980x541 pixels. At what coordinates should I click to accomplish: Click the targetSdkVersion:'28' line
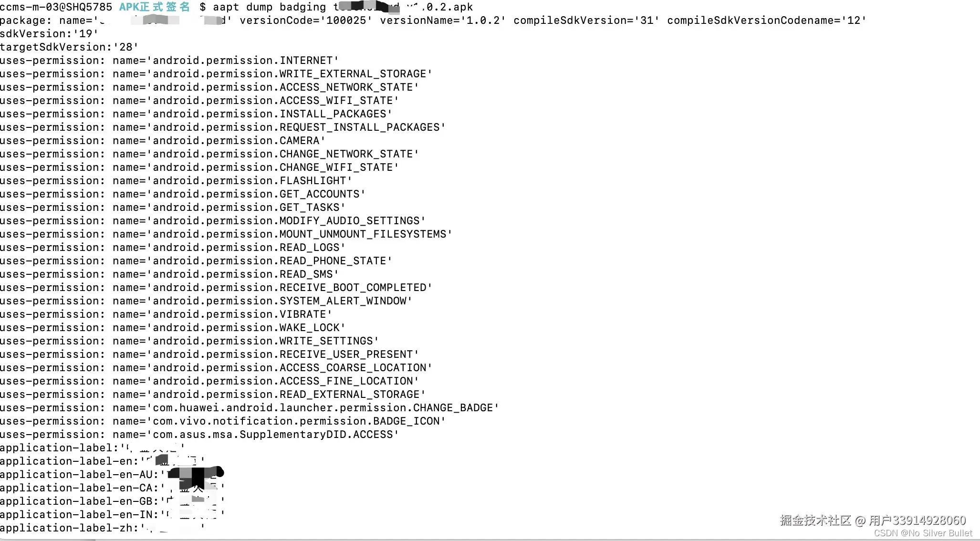(69, 47)
